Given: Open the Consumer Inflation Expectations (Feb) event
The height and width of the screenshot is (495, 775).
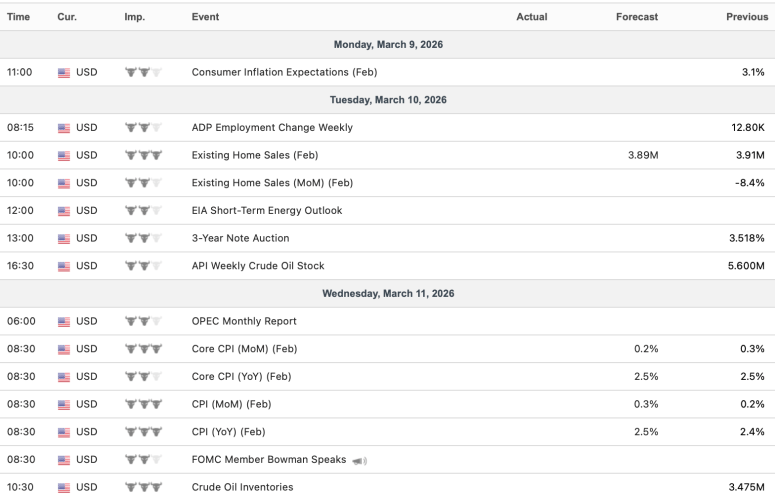Looking at the screenshot, I should pyautogui.click(x=284, y=73).
